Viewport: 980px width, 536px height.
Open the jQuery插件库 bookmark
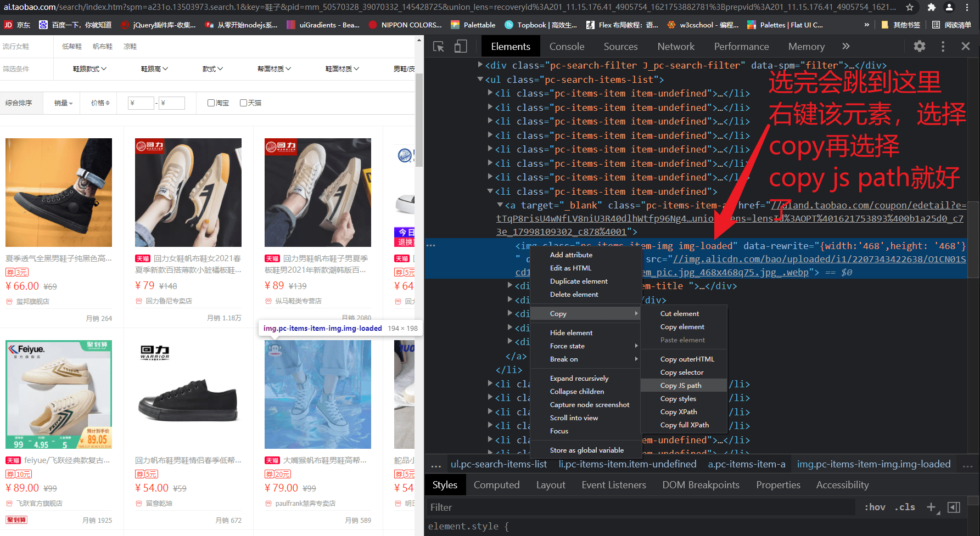coord(158,25)
